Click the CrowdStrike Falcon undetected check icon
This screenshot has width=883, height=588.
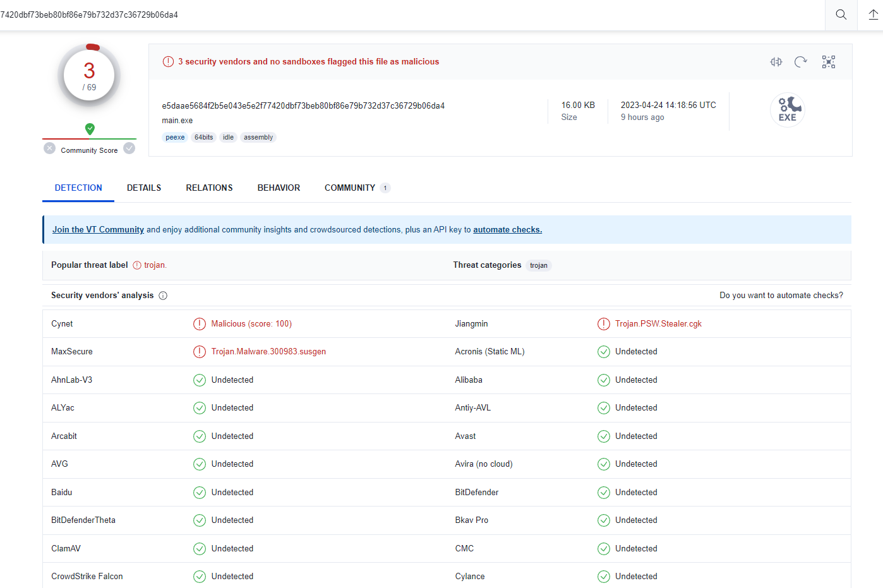(x=200, y=577)
